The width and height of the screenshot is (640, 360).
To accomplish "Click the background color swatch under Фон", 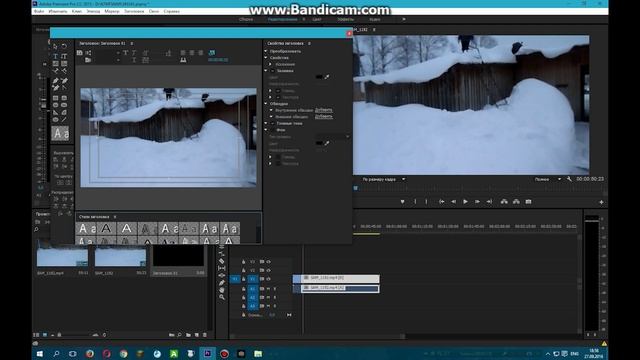I will (x=319, y=143).
